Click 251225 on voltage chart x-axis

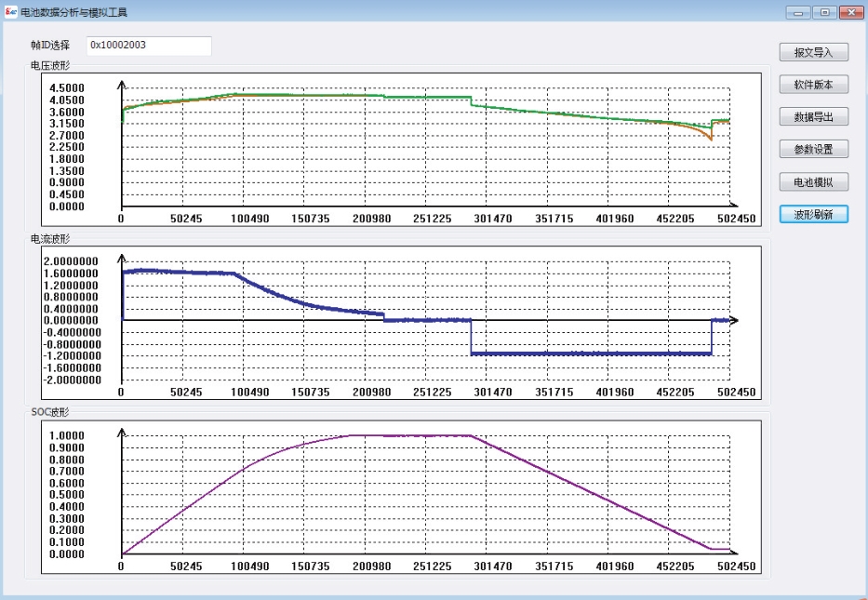433,219
